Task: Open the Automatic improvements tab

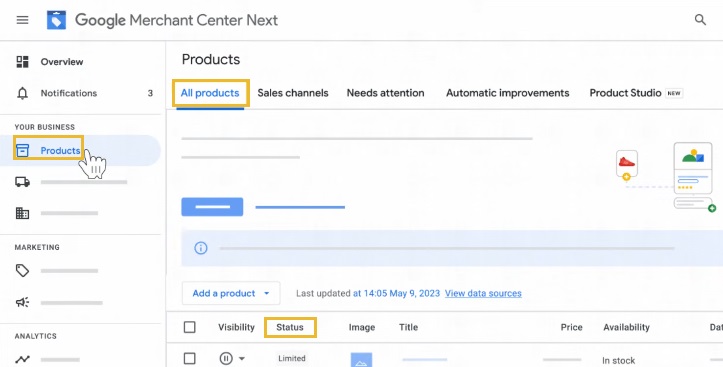Action: tap(508, 93)
